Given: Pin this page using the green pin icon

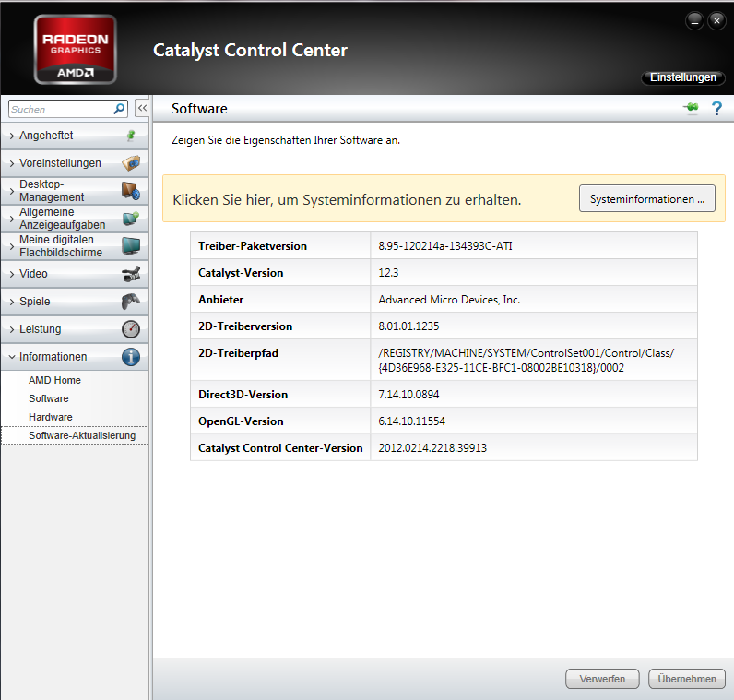Looking at the screenshot, I should pyautogui.click(x=691, y=108).
